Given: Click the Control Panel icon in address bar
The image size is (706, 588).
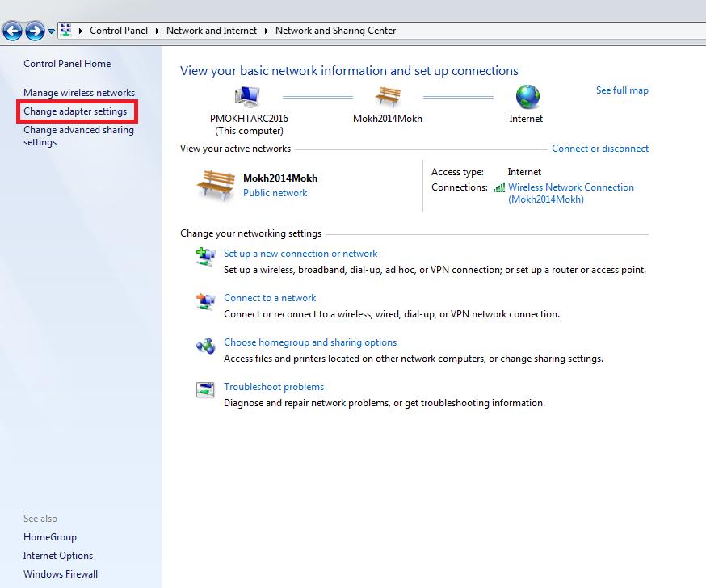Looking at the screenshot, I should coord(66,30).
